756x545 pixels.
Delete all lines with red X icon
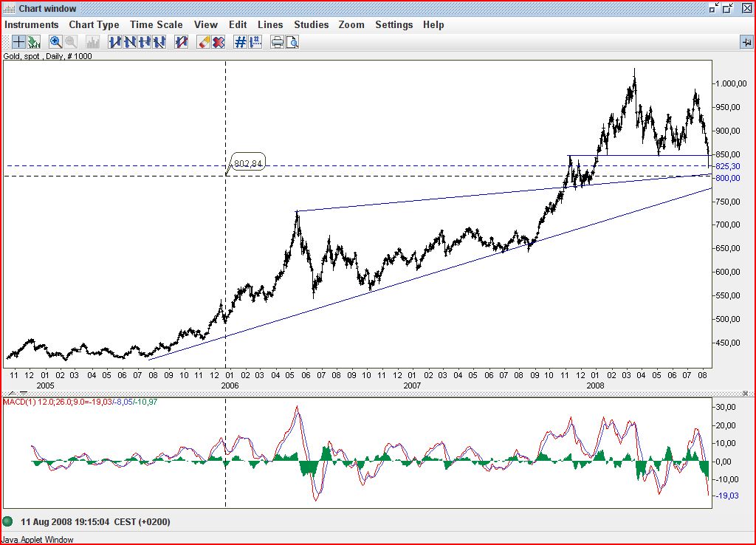point(219,42)
